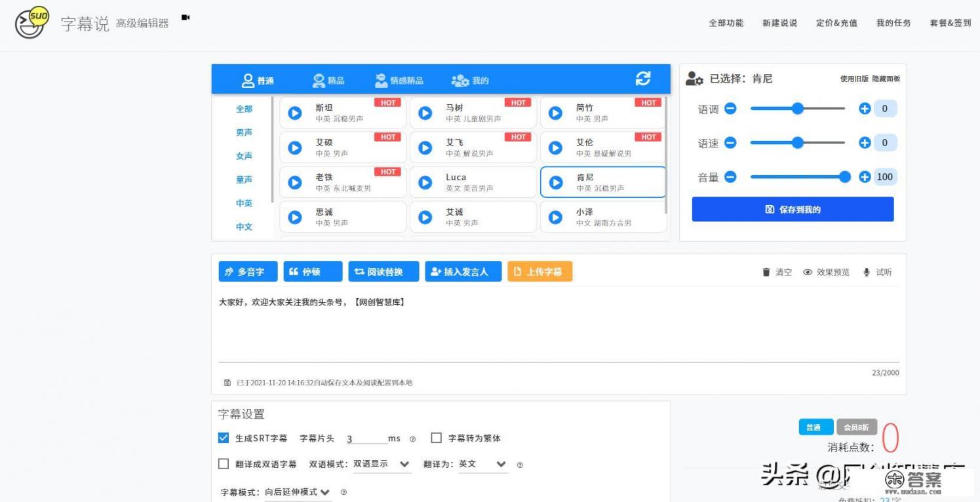Viewport: 980px width, 502px height.
Task: Click the 上传字幕 button
Action: click(539, 271)
